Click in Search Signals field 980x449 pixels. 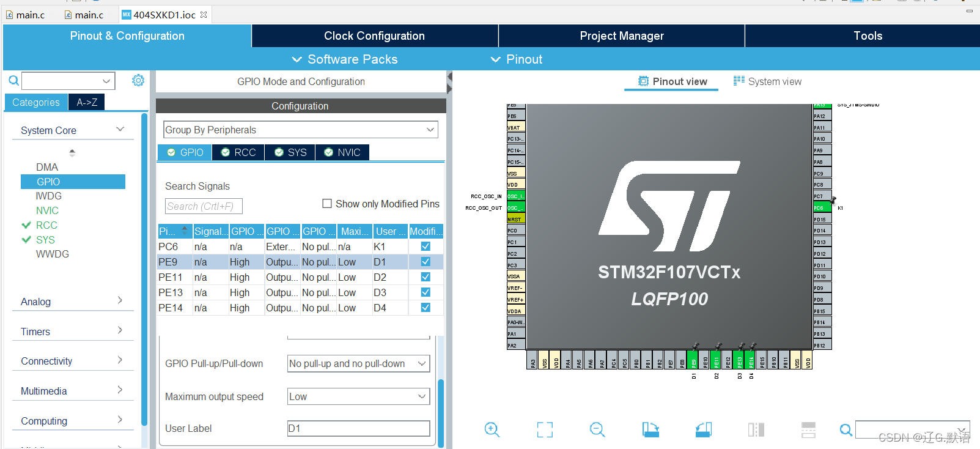(204, 206)
